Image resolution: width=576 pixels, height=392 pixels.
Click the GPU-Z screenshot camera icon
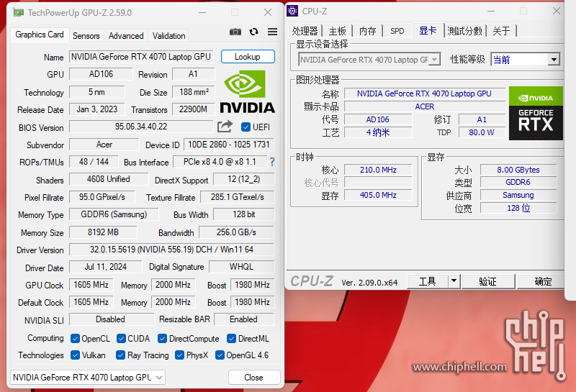click(235, 32)
